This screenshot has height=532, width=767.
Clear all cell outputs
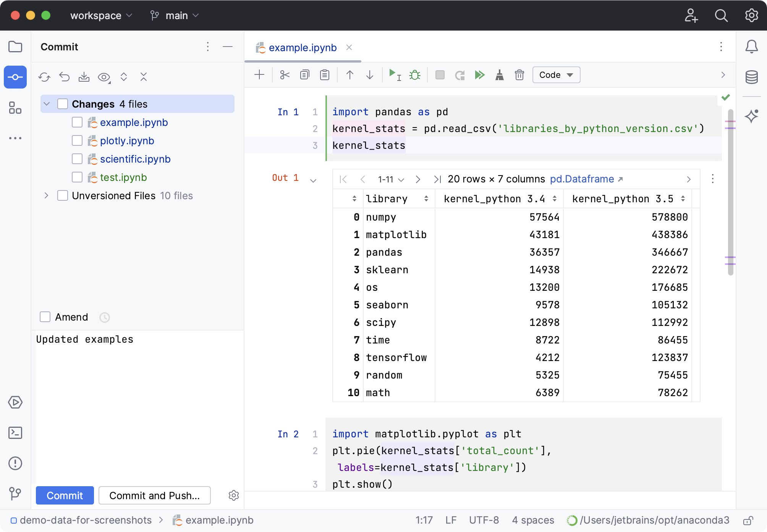coord(500,75)
